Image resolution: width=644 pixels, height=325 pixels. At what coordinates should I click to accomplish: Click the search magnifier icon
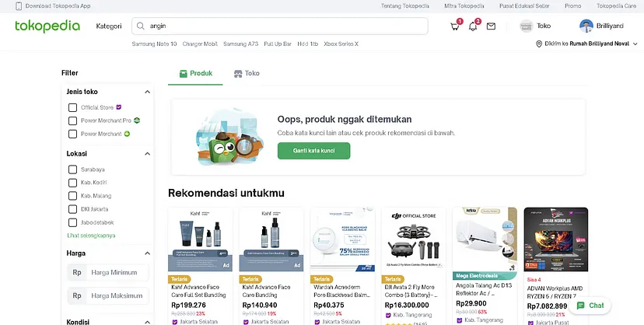(141, 26)
